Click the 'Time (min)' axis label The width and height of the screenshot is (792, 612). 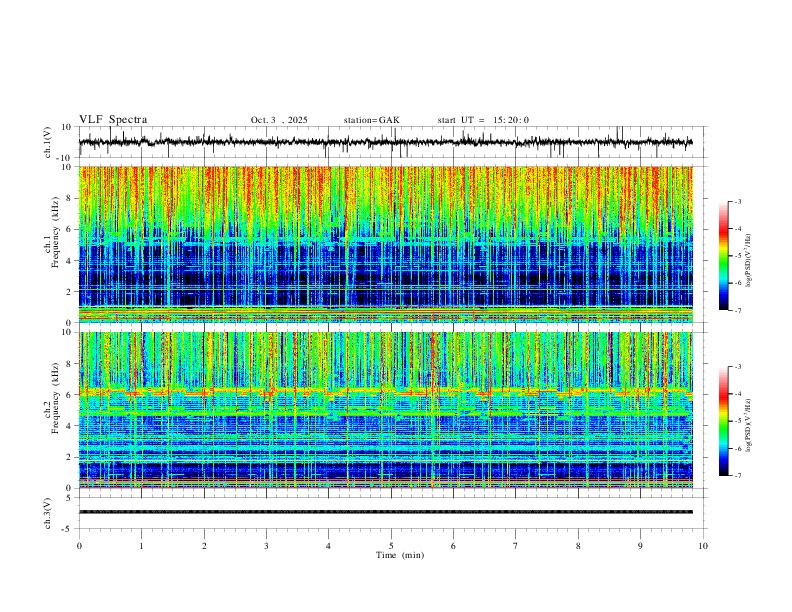[x=400, y=555]
